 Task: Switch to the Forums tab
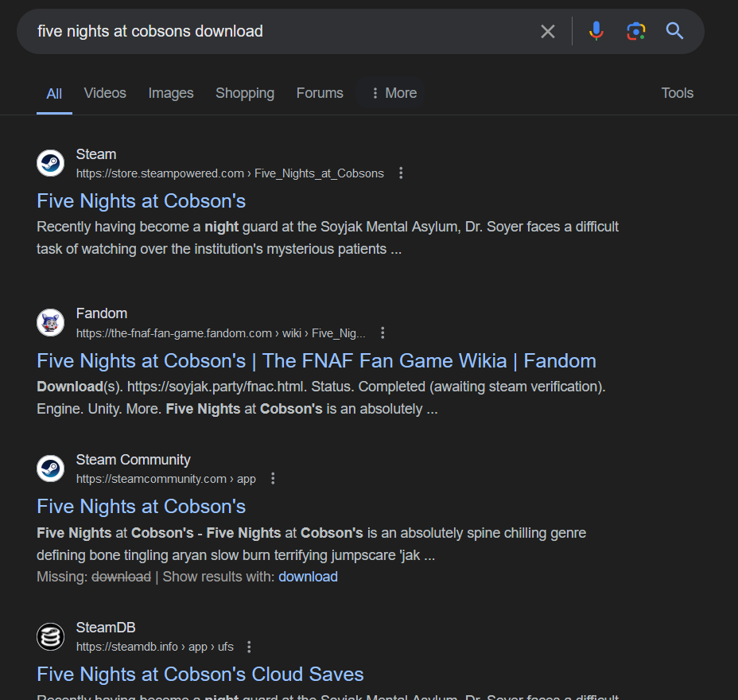coord(320,93)
